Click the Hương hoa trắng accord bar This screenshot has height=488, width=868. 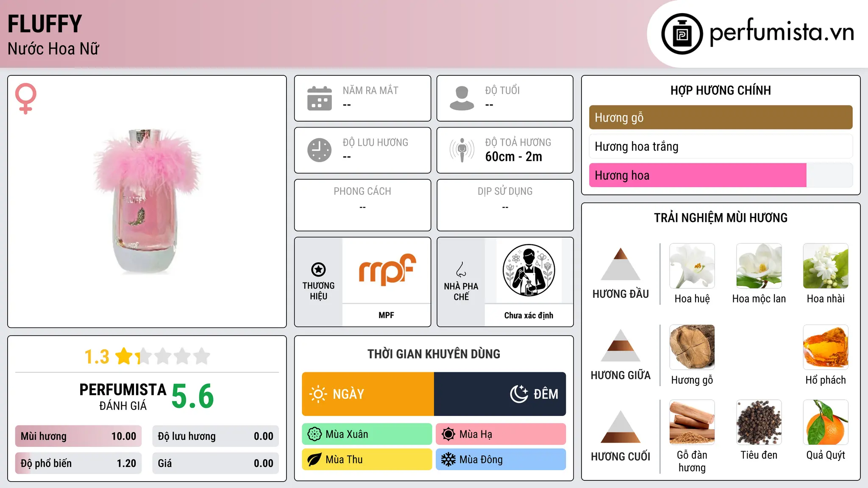coord(721,147)
